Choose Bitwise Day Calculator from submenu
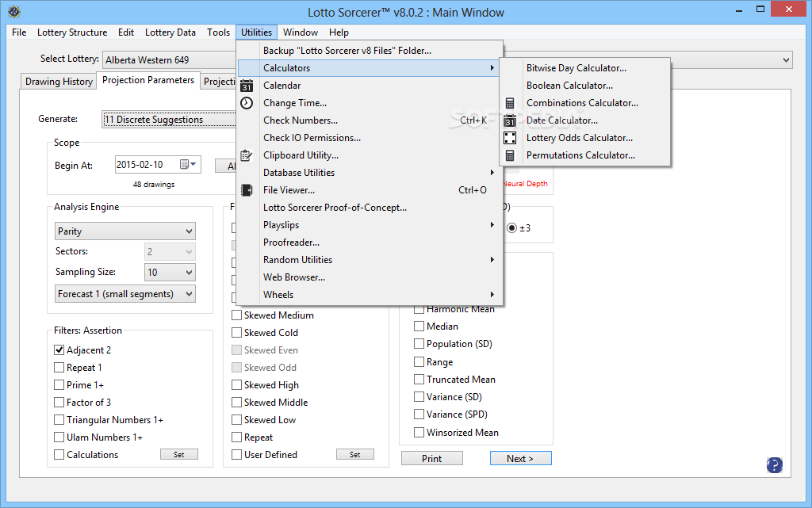This screenshot has height=508, width=812. [x=576, y=68]
